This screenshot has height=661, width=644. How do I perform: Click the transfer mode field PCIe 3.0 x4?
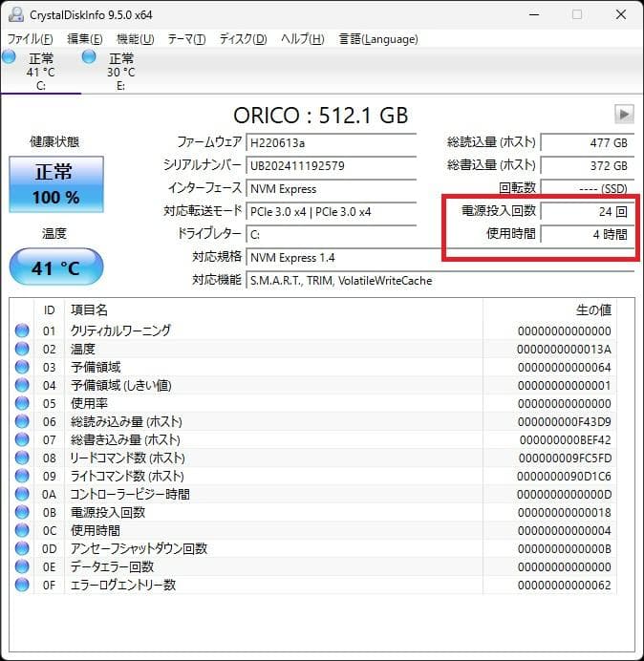pyautogui.click(x=331, y=212)
